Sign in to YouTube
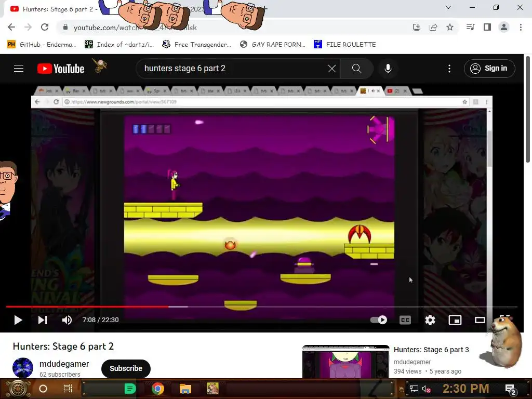Image resolution: width=532 pixels, height=399 pixels. pos(489,69)
